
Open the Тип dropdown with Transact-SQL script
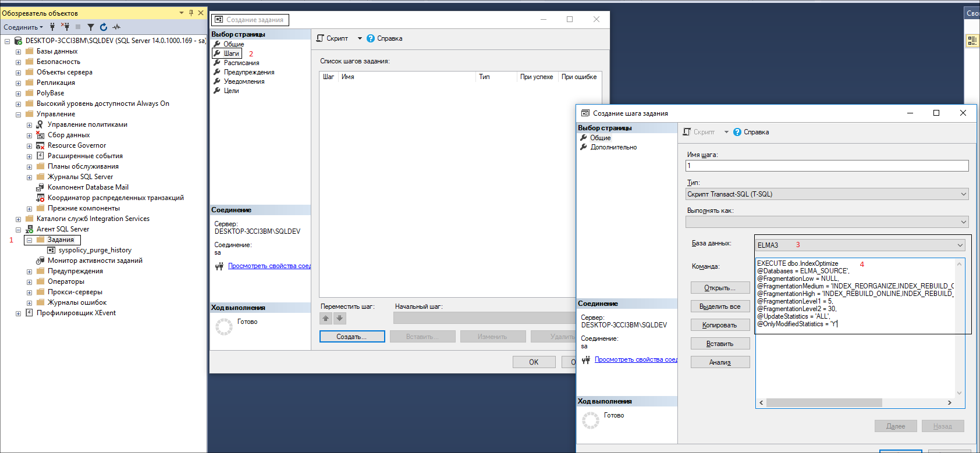(963, 194)
